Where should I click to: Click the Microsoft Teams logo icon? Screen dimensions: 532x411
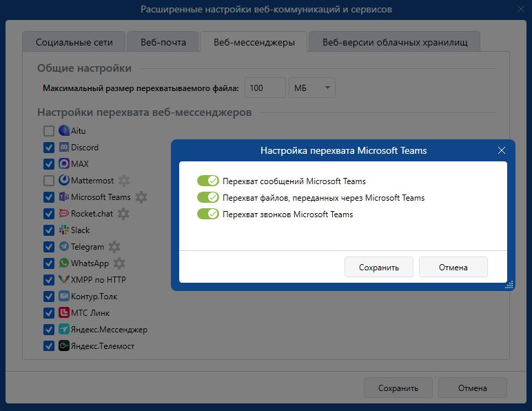pyautogui.click(x=64, y=197)
